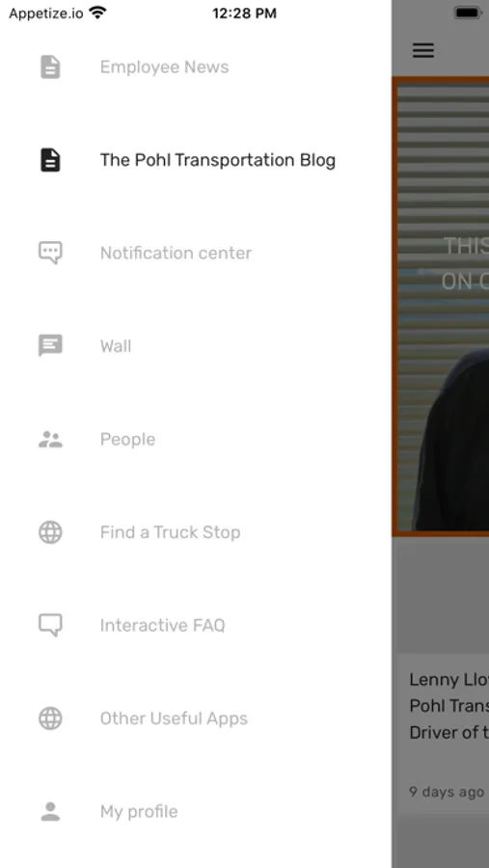The height and width of the screenshot is (868, 489).
Task: Tap the Interactive FAQ chat bubble icon
Action: [50, 626]
